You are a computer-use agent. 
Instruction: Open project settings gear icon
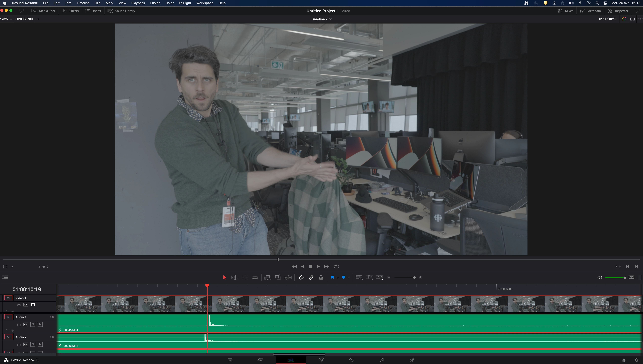636,360
